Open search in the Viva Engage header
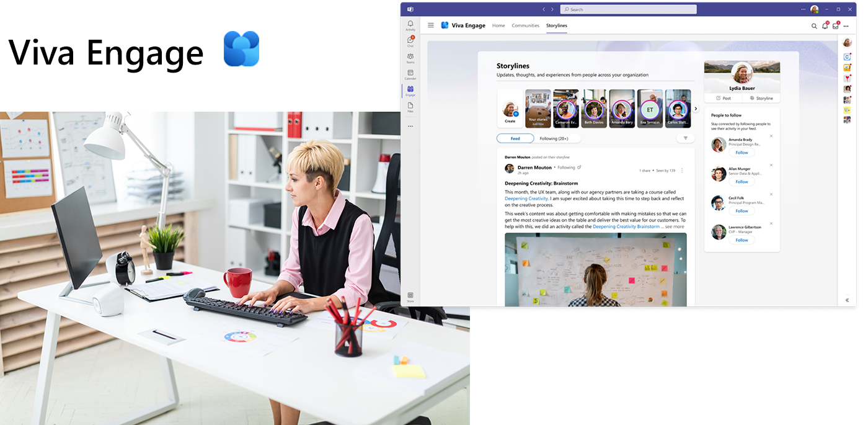Screen dimensions: 868x425 (x=814, y=26)
